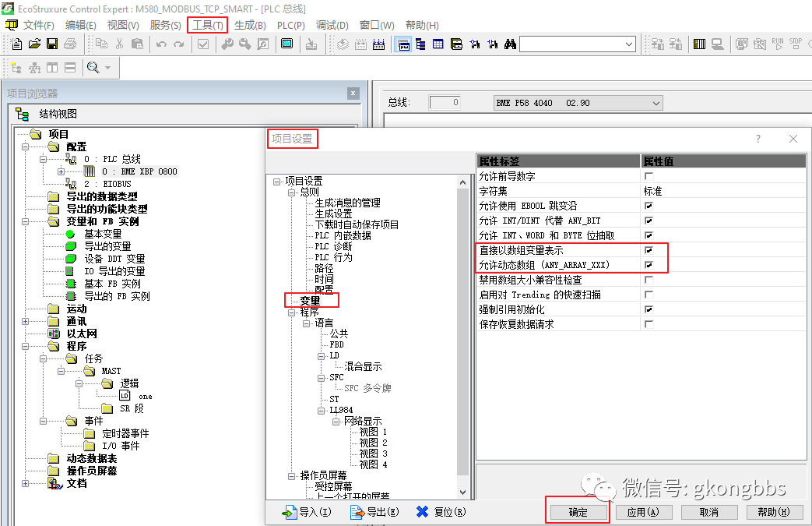Screen dimensions: 812x526
Task: Open the blue tree structure toolbar icon
Action: coord(420,44)
